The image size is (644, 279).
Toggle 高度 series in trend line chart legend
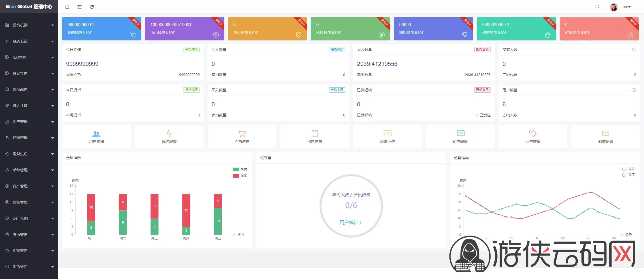tap(627, 169)
